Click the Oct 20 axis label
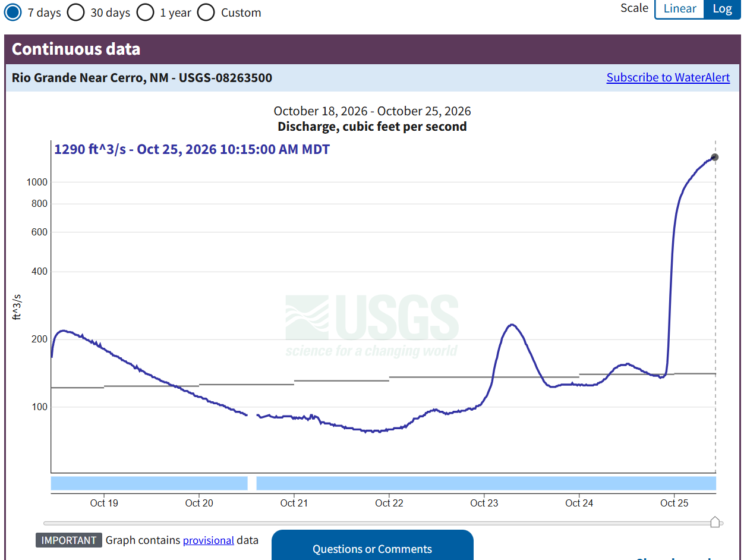The height and width of the screenshot is (560, 747). click(x=199, y=503)
